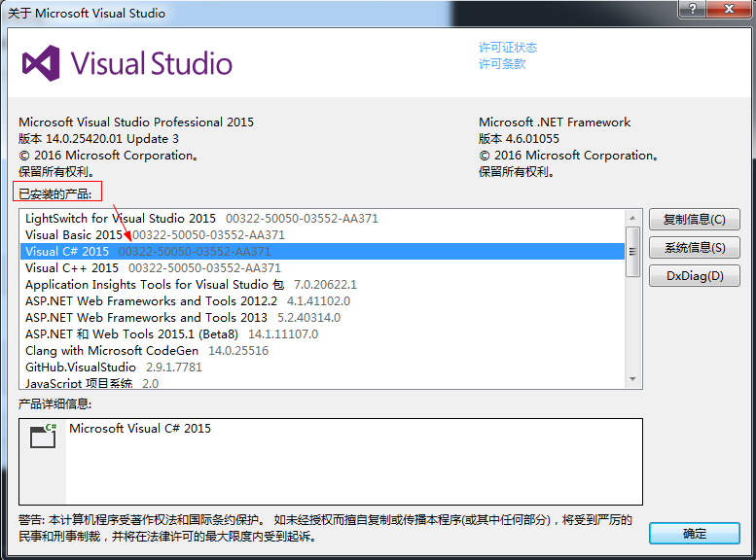
Task: Select the JavaScript 项目系统 row
Action: pyautogui.click(x=323, y=383)
